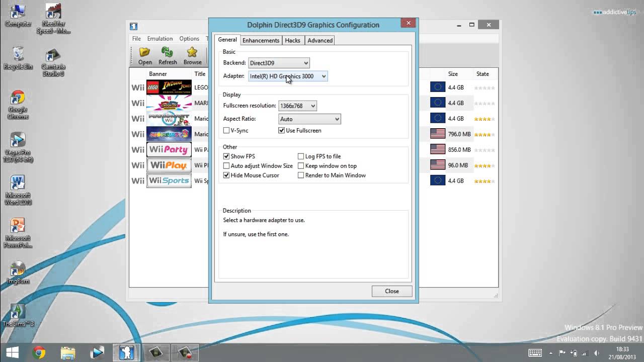Select the Wii Sports game banner
Image resolution: width=644 pixels, height=362 pixels.
[x=169, y=181]
